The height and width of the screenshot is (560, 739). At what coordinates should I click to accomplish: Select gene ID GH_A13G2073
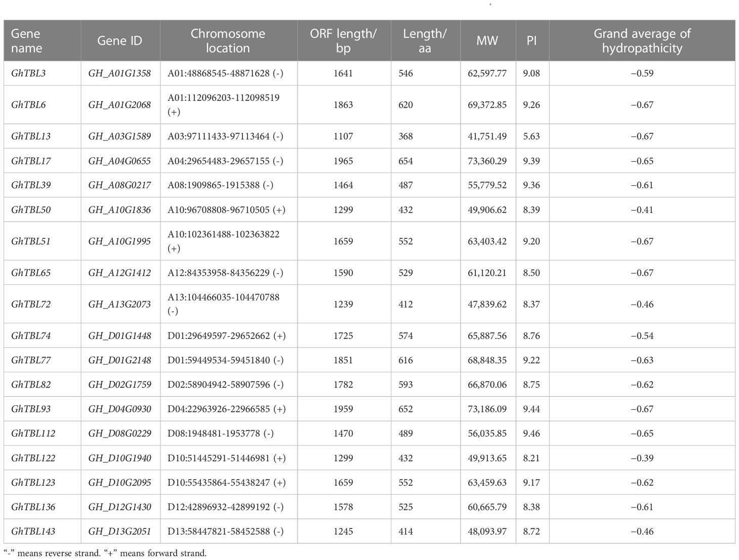click(x=119, y=304)
